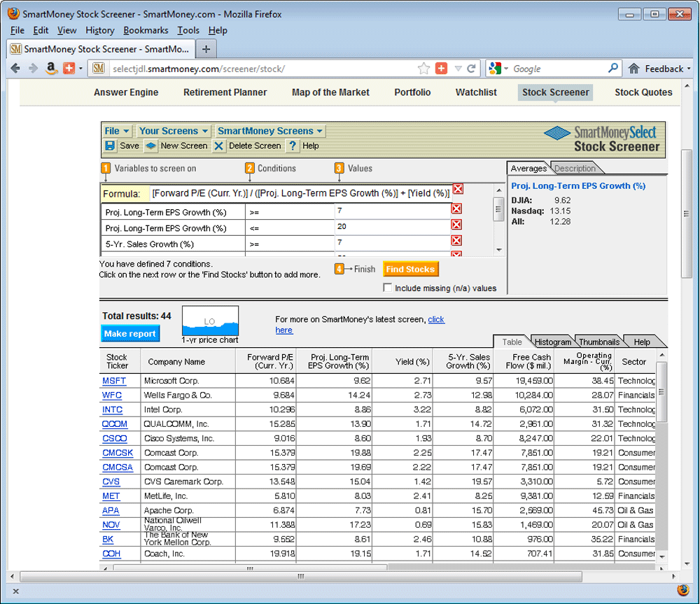
Task: Click the New Screen diamond icon
Action: (151, 146)
